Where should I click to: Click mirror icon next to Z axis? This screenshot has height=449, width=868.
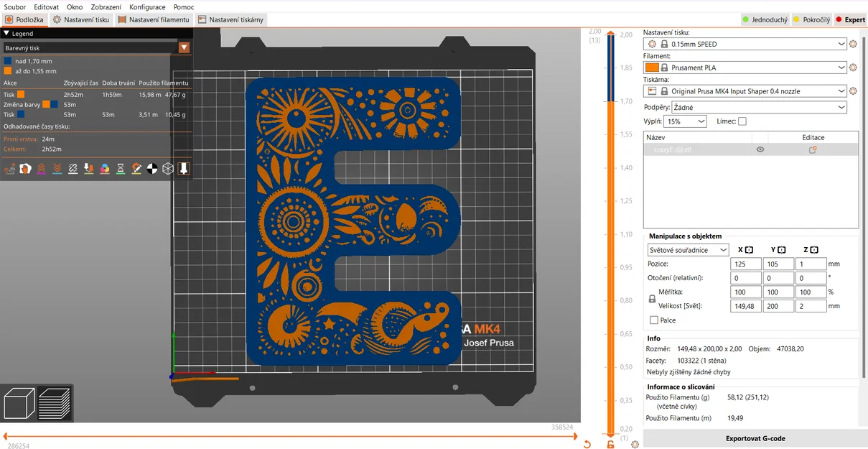815,250
